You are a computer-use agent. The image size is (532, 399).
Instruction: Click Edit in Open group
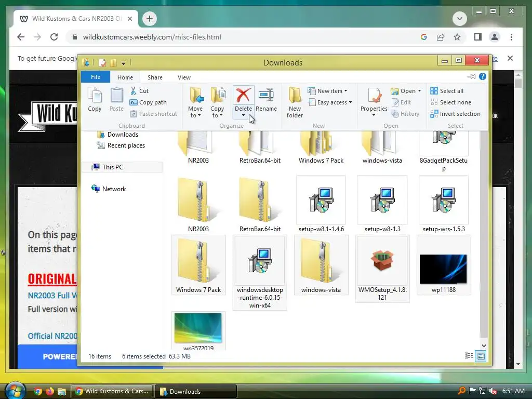(x=401, y=102)
